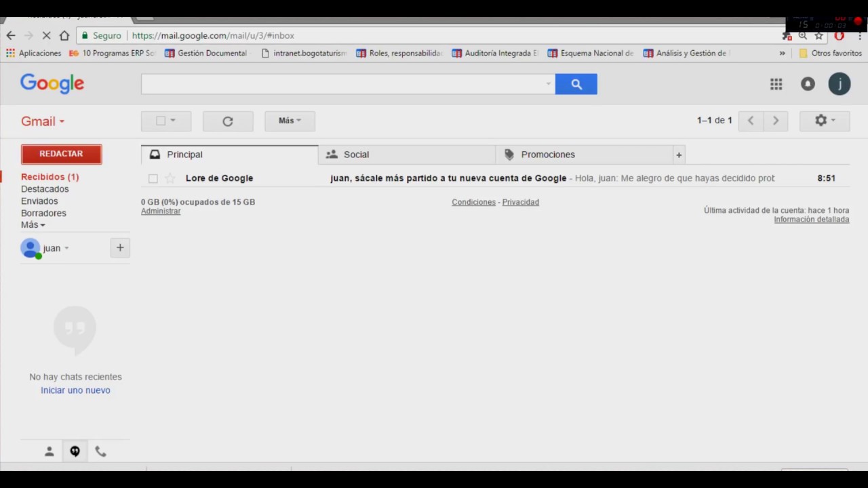Show more bookmarks with the double chevron
The height and width of the screenshot is (488, 868).
coord(782,53)
